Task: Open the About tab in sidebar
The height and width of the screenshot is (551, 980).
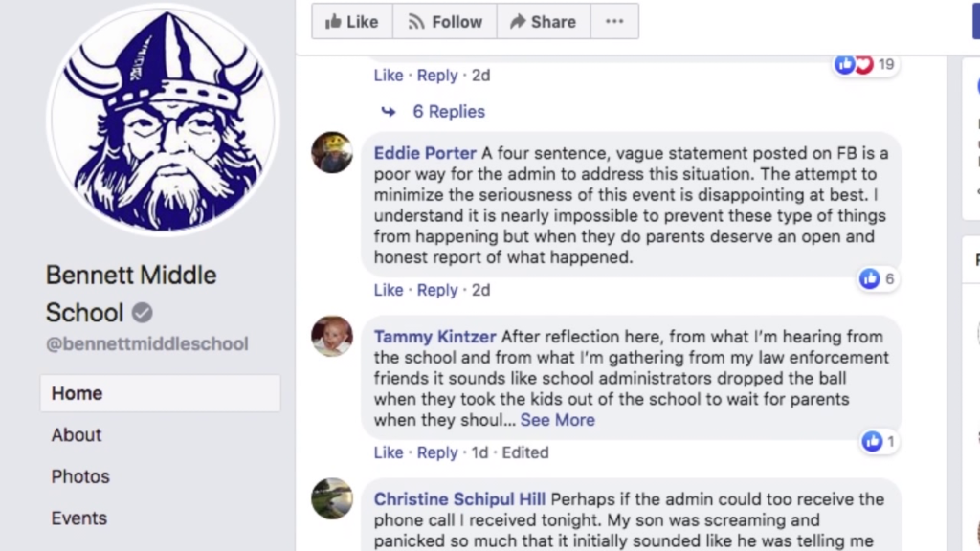Action: tap(77, 434)
